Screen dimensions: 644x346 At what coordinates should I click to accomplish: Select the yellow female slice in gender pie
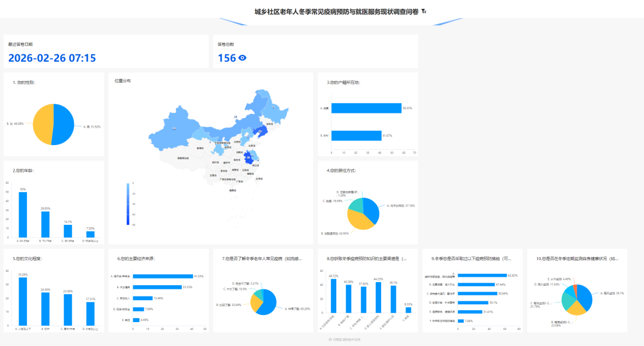click(x=42, y=125)
